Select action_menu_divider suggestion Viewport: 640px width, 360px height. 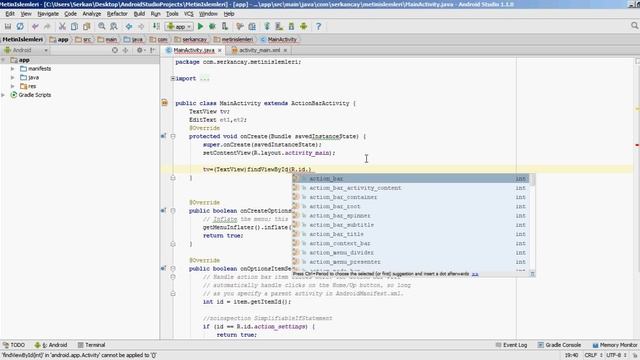(410, 253)
